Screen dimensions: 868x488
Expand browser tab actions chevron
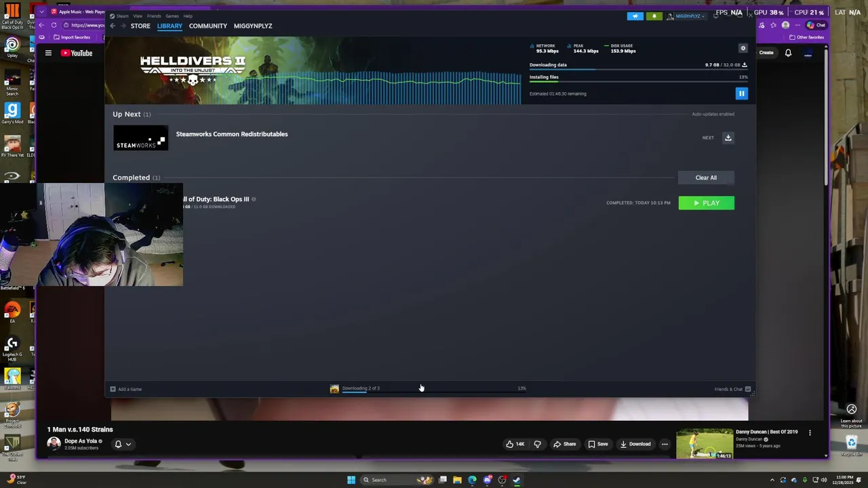(x=41, y=12)
